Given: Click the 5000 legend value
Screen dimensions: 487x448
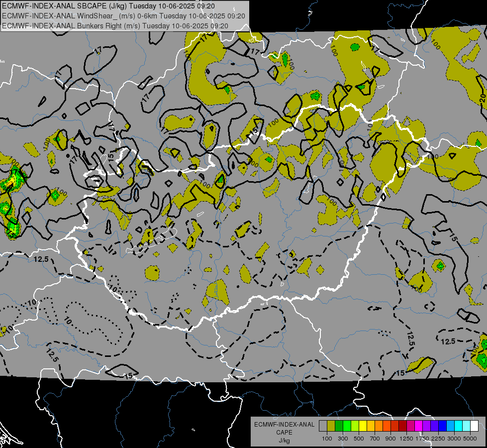Looking at the screenshot, I should (x=470, y=439).
